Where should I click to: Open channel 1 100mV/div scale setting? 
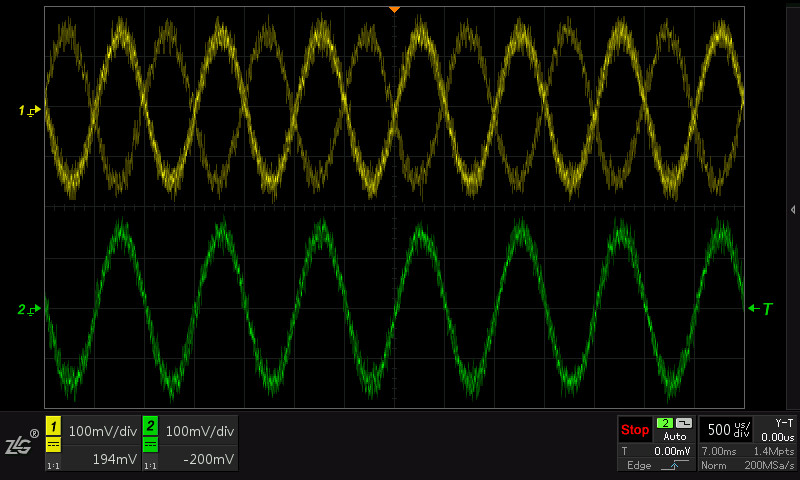[103, 431]
